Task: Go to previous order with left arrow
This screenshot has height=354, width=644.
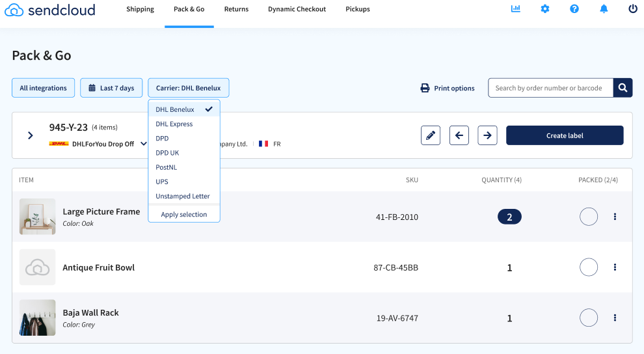Action: point(459,135)
